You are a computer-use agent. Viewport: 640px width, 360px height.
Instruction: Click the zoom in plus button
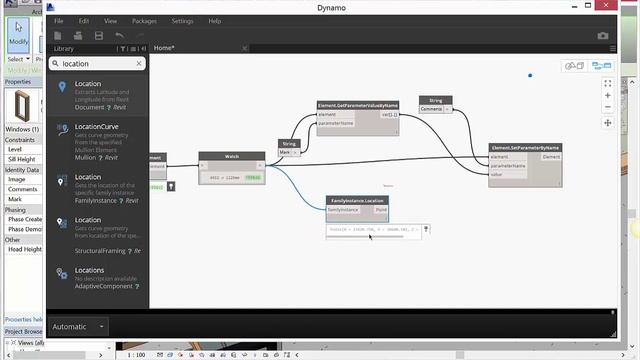pos(608,96)
